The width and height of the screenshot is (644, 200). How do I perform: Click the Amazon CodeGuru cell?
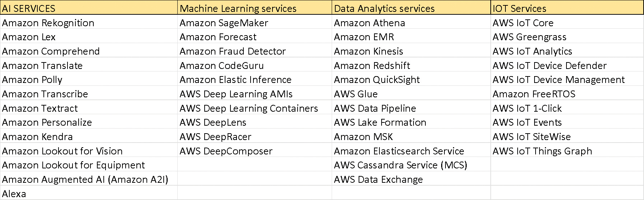tap(221, 66)
